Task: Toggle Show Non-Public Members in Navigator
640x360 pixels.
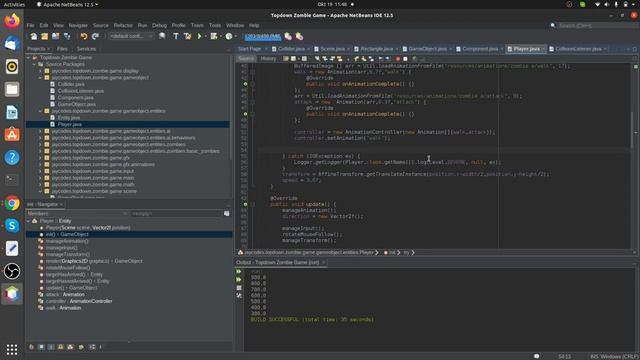Action: point(61,347)
